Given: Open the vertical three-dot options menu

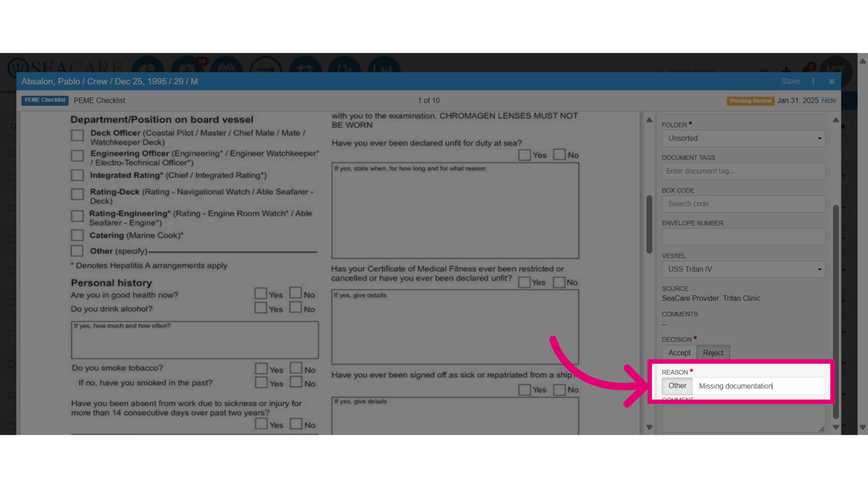Looking at the screenshot, I should 813,81.
